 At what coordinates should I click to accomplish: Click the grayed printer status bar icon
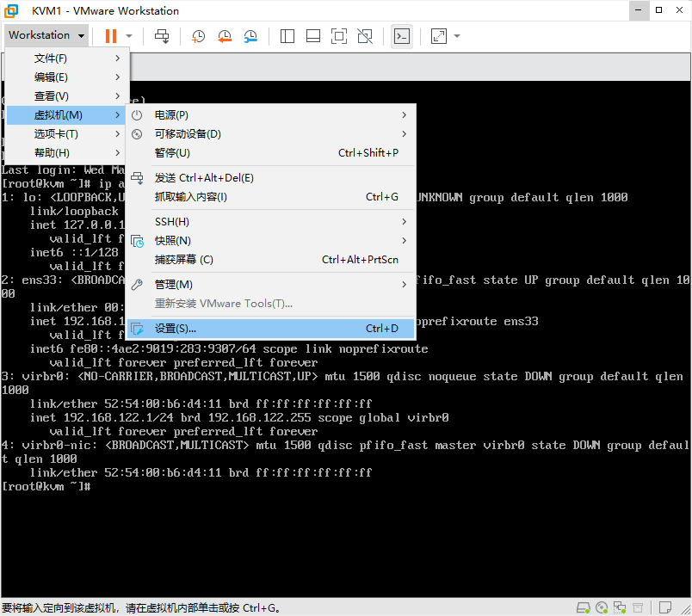(638, 607)
